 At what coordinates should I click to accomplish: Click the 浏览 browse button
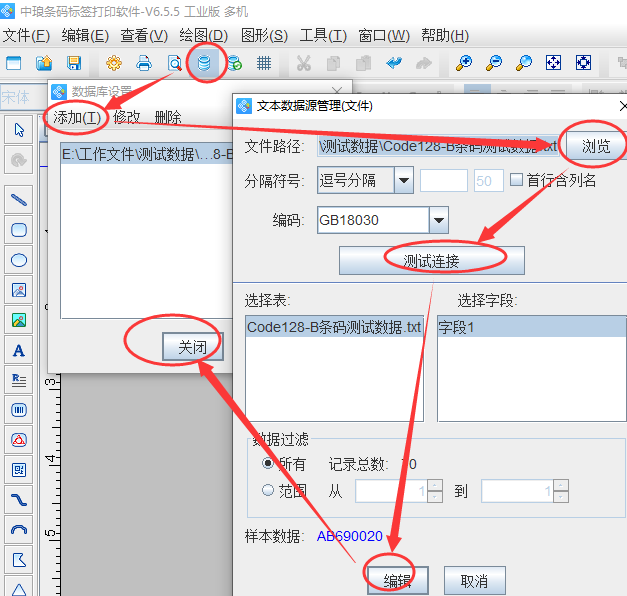click(596, 146)
